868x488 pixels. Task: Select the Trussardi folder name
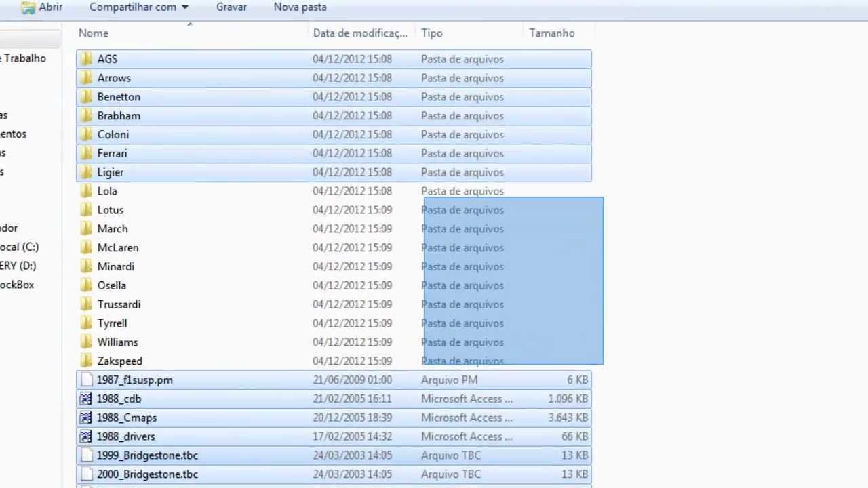119,305
